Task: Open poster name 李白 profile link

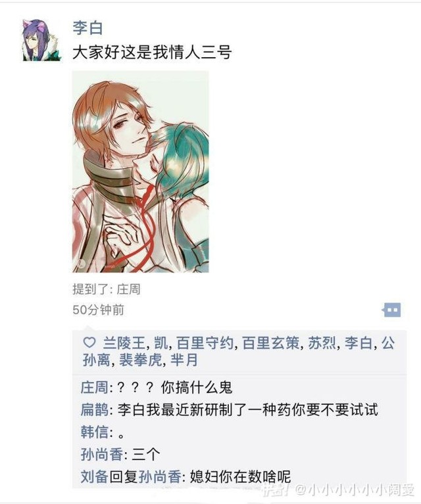Action: tap(87, 28)
